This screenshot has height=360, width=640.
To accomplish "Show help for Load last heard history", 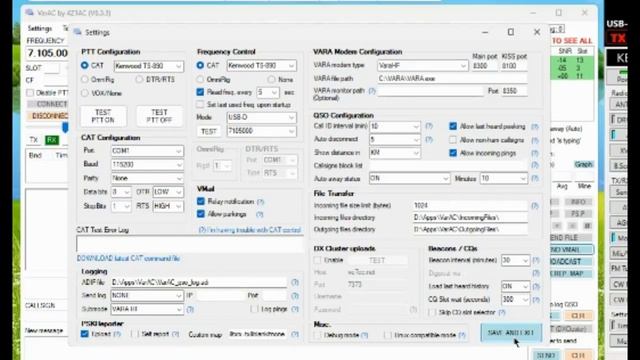I will (536, 286).
